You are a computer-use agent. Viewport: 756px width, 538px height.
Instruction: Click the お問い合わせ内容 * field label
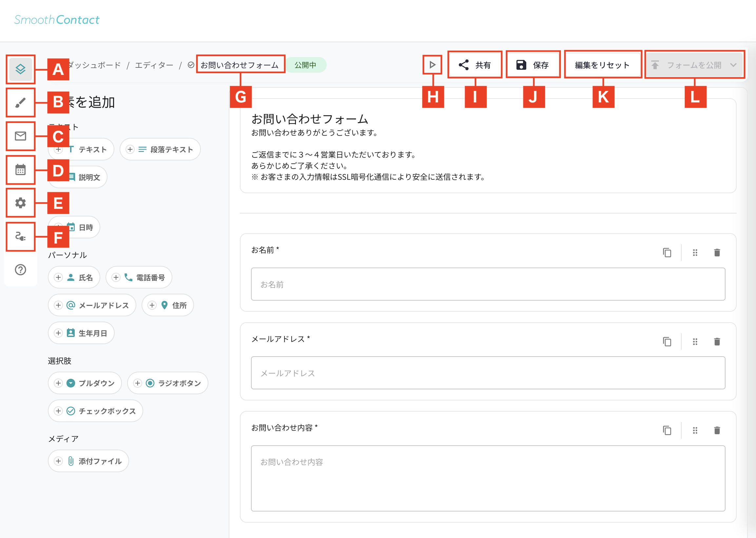point(284,428)
